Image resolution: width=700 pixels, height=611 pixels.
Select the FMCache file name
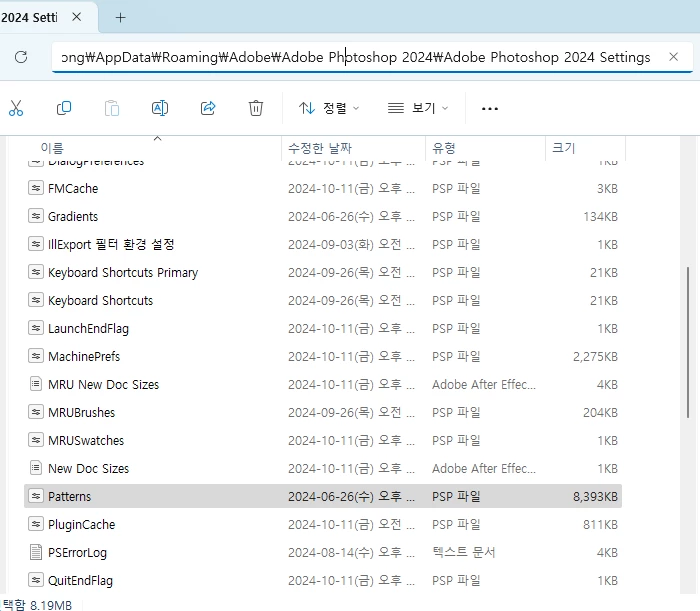tap(73, 188)
